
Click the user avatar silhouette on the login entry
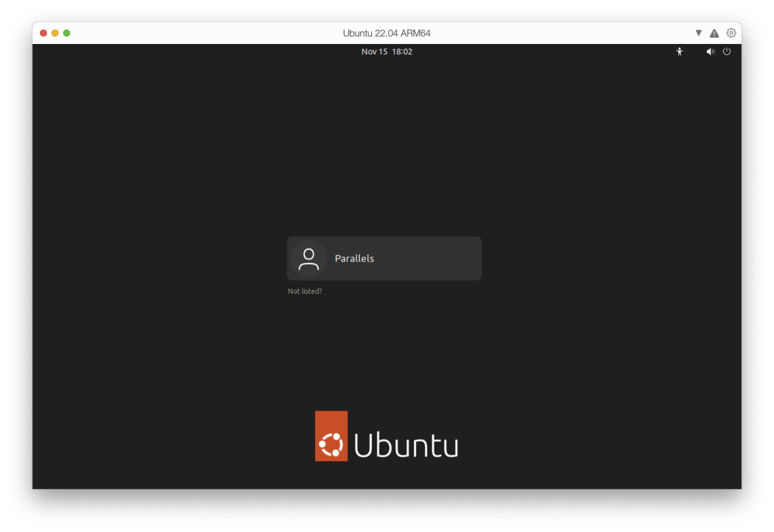[x=308, y=258]
